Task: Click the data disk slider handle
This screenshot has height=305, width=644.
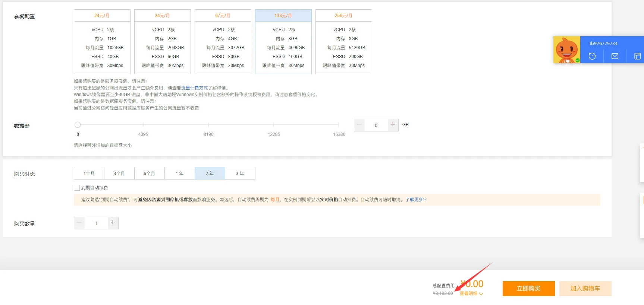Action: [78, 125]
